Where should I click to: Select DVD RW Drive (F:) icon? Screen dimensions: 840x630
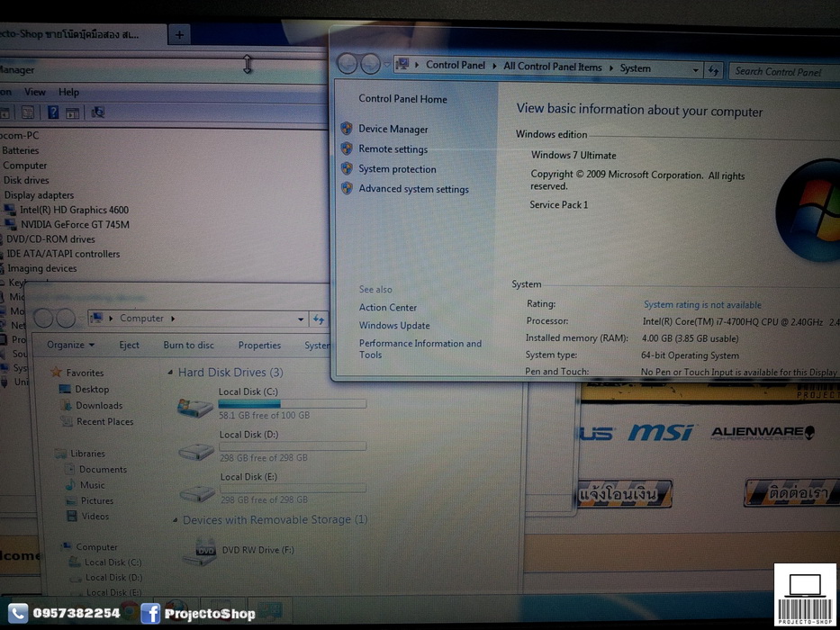(199, 552)
